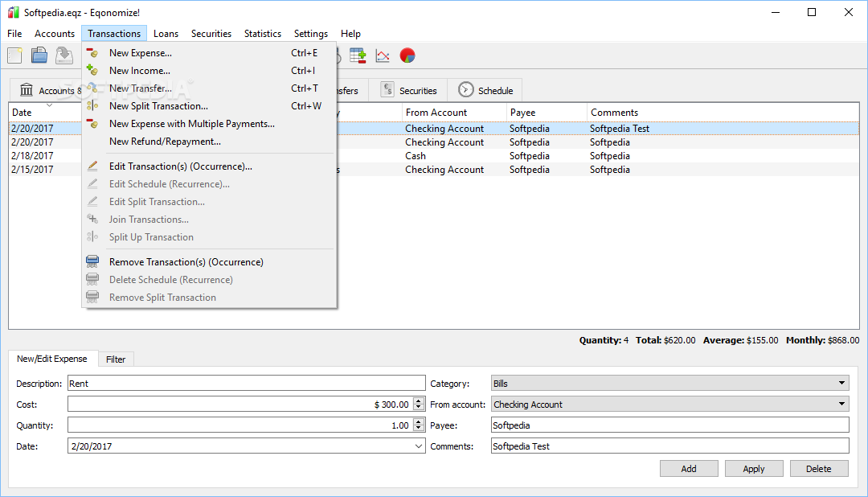
Task: Click the bank icon on Accounts tab
Action: [x=27, y=90]
